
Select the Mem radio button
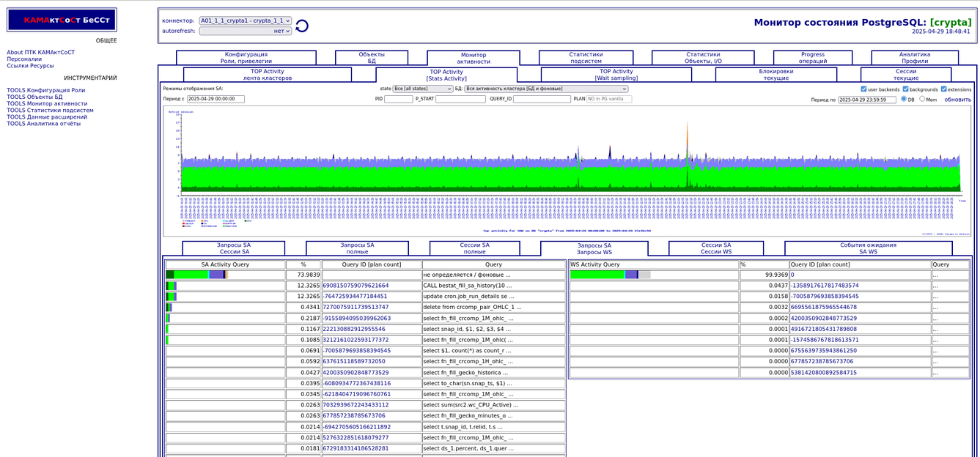point(923,99)
